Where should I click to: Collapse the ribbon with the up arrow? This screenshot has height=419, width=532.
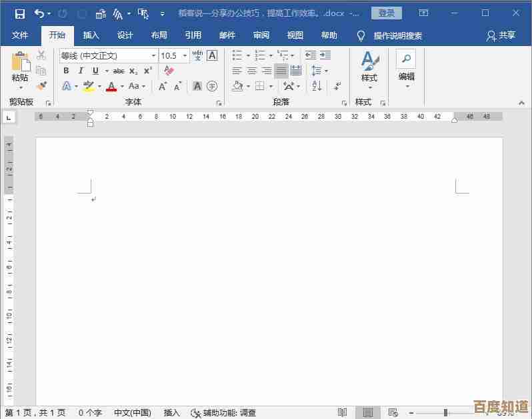point(521,103)
